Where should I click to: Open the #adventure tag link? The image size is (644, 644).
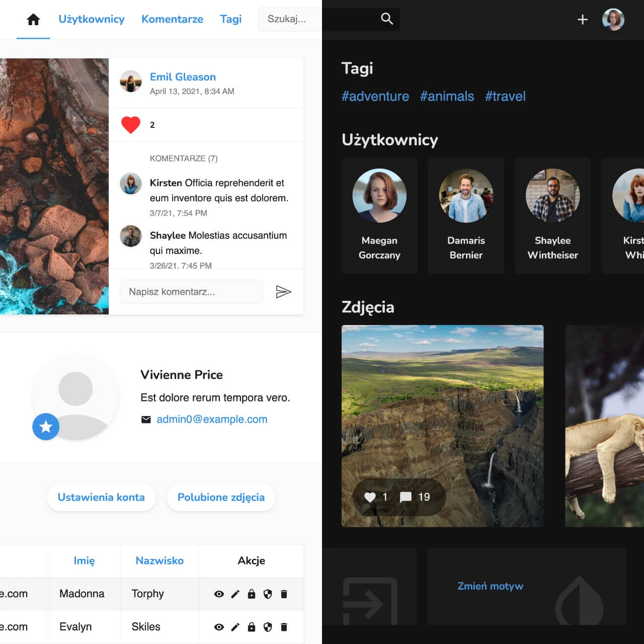[375, 96]
